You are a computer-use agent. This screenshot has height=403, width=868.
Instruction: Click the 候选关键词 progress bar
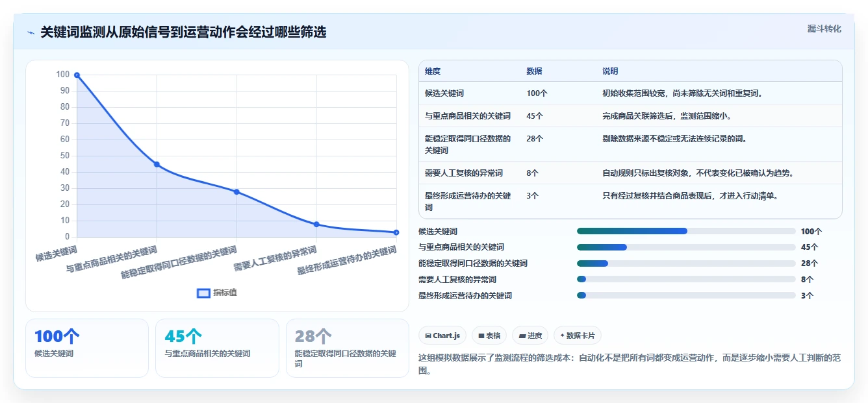coord(686,231)
